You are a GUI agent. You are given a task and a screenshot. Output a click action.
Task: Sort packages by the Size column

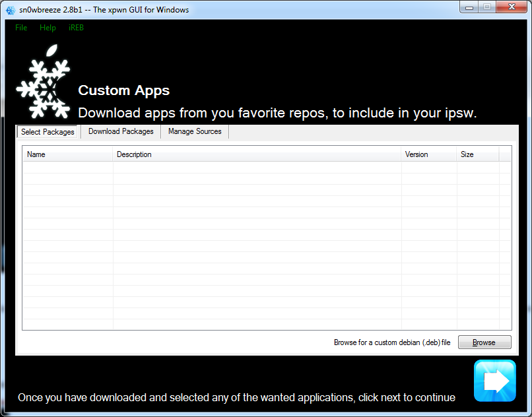[478, 154]
